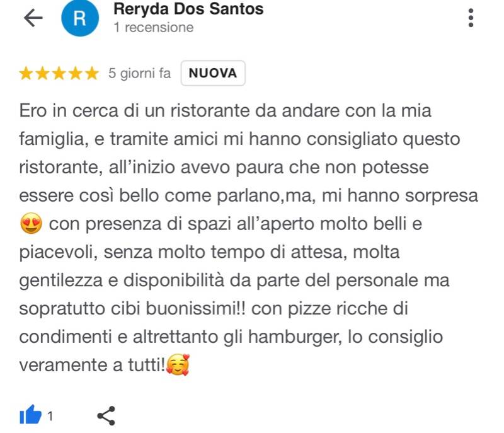The image size is (504, 433).
Task: Tap the blue R profile avatar
Action: 80,18
